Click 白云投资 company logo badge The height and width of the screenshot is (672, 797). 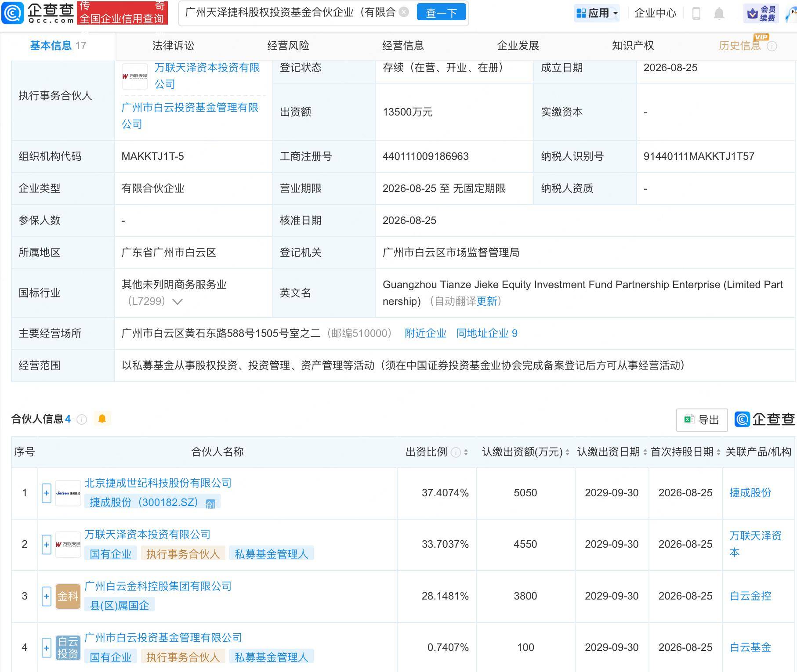coord(68,648)
